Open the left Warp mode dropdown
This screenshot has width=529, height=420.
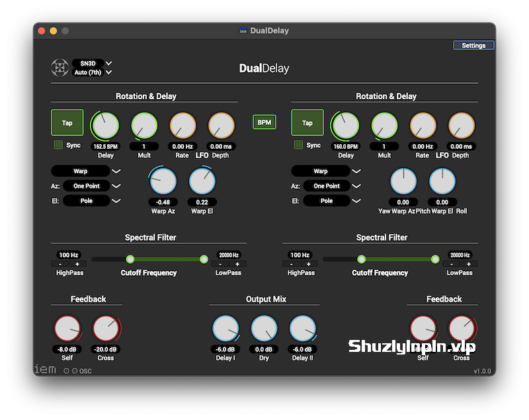(86, 171)
